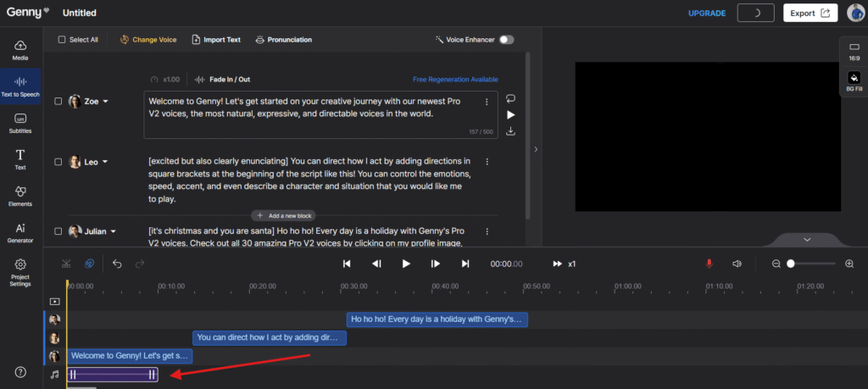Toggle the link/magnet snap icon in timeline
This screenshot has height=389, width=868.
[89, 264]
